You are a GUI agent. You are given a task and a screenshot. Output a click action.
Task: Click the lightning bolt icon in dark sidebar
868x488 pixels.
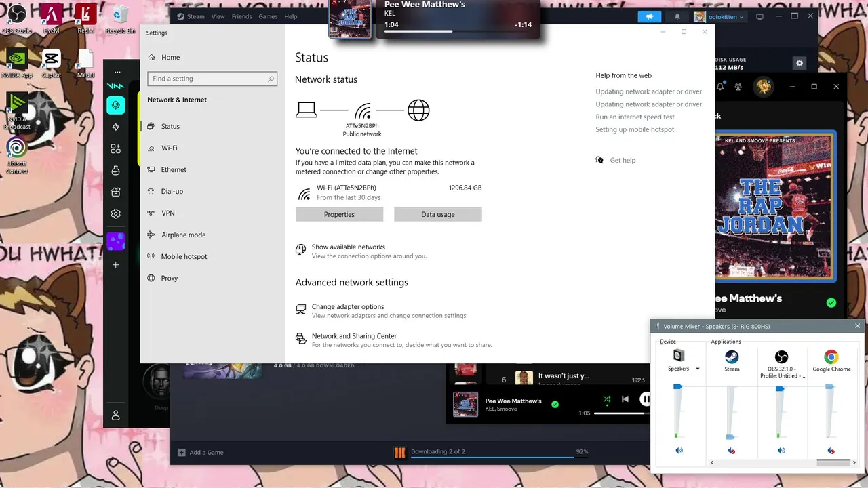116,127
